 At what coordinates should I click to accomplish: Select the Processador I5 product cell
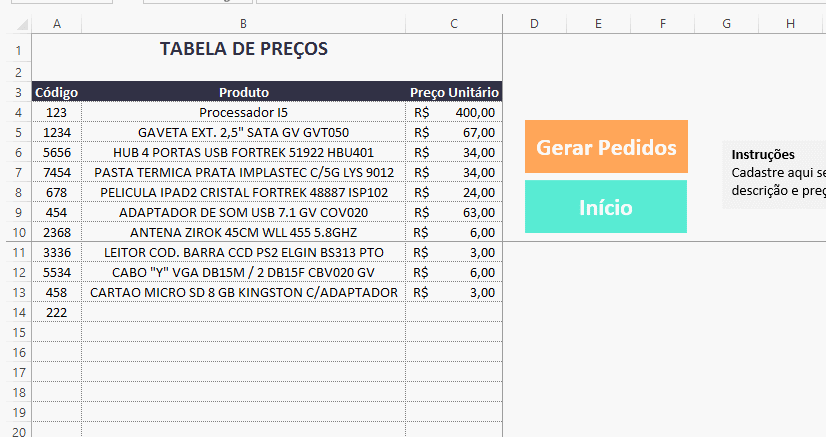tap(243, 112)
